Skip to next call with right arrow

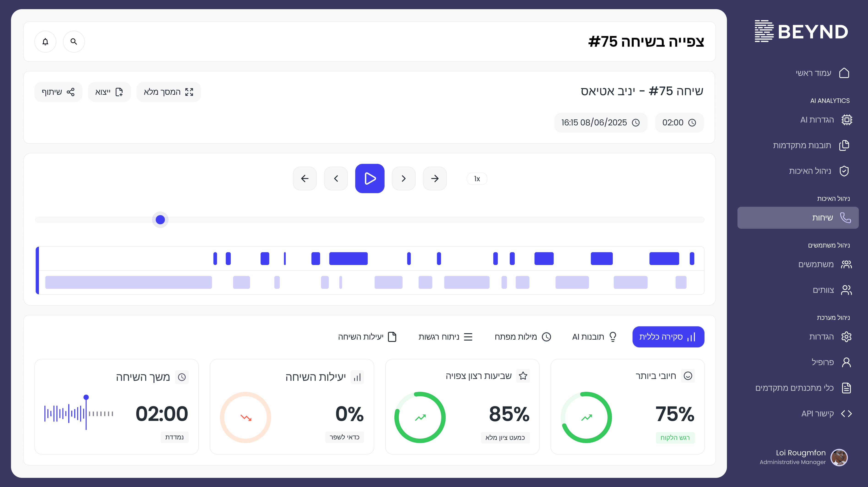pyautogui.click(x=435, y=179)
